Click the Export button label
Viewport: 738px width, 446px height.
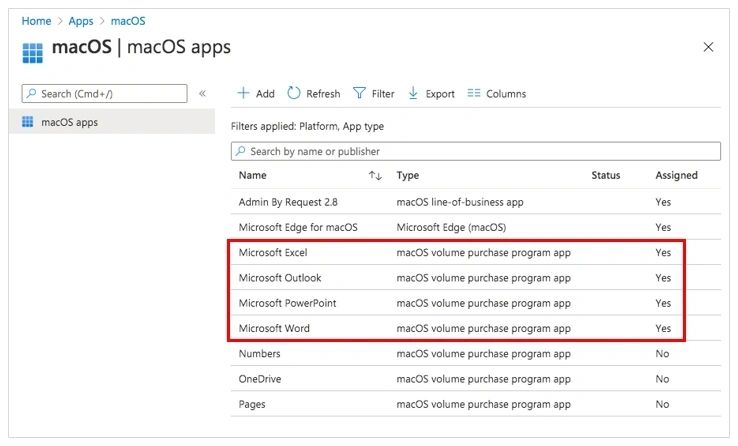point(440,94)
